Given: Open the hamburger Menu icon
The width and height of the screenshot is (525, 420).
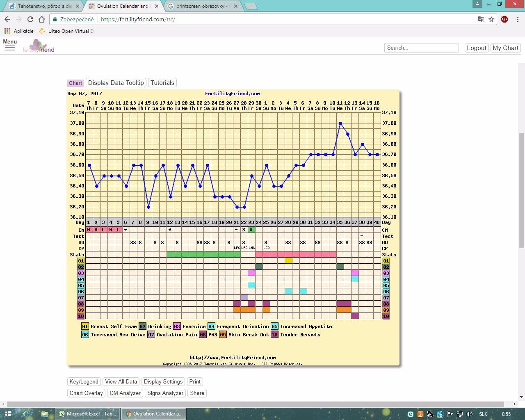Looking at the screenshot, I should (x=10, y=48).
